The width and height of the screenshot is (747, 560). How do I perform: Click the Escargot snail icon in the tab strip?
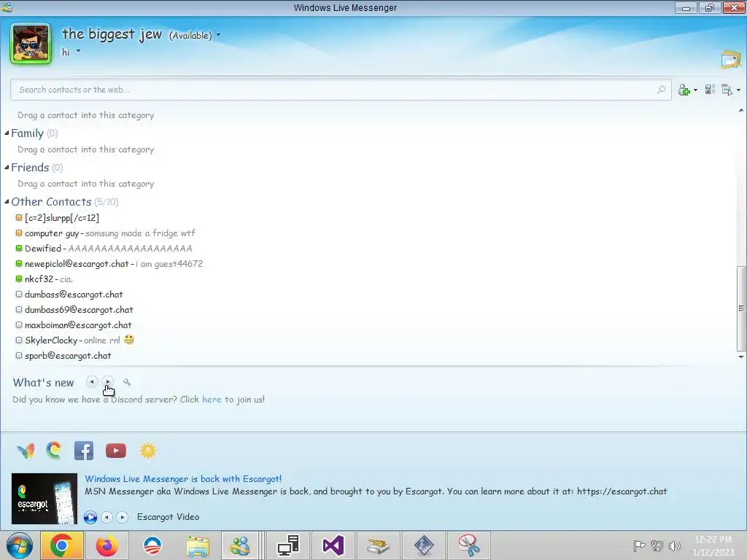pos(54,450)
